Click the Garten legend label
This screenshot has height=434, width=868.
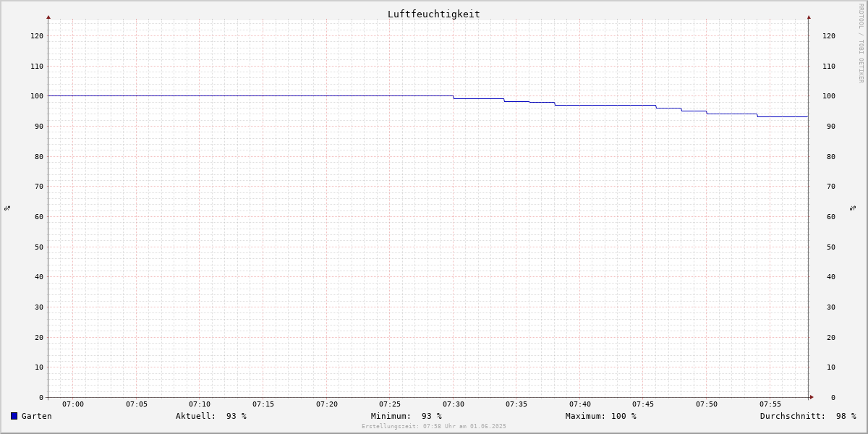[37, 416]
